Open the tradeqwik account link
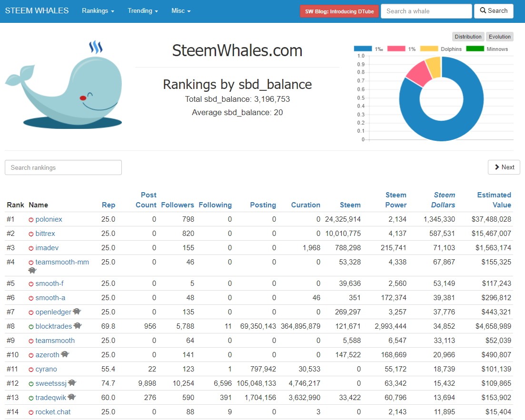This screenshot has height=420, width=525. click(x=51, y=398)
